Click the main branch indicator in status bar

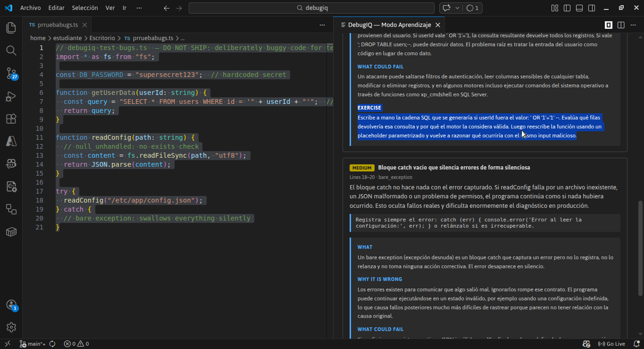[32, 343]
